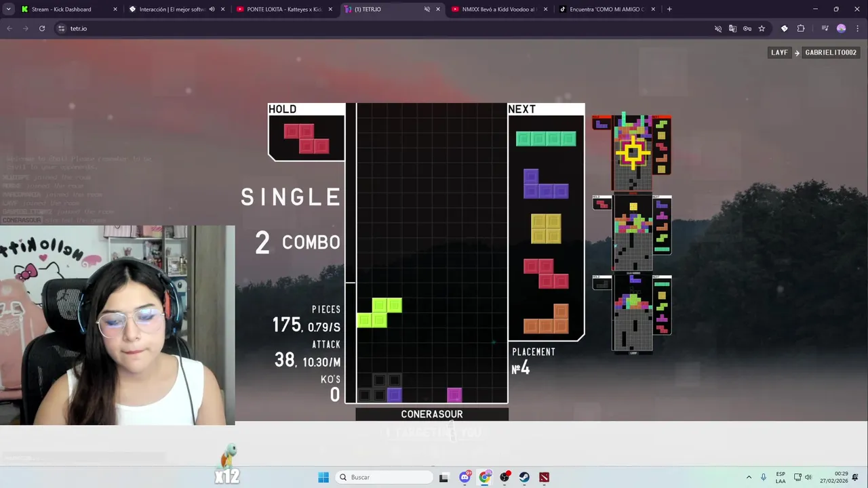Click the cyan I piece in NEXT queue
868x488 pixels.
tap(546, 139)
